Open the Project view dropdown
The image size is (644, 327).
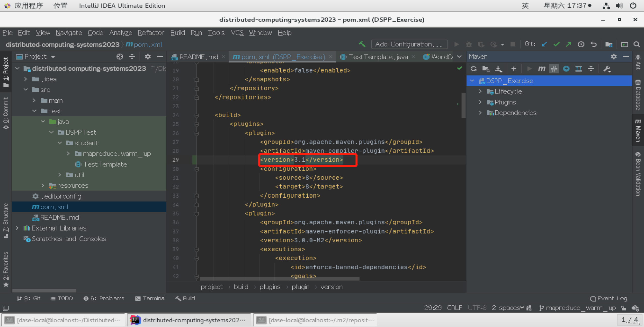pyautogui.click(x=53, y=57)
